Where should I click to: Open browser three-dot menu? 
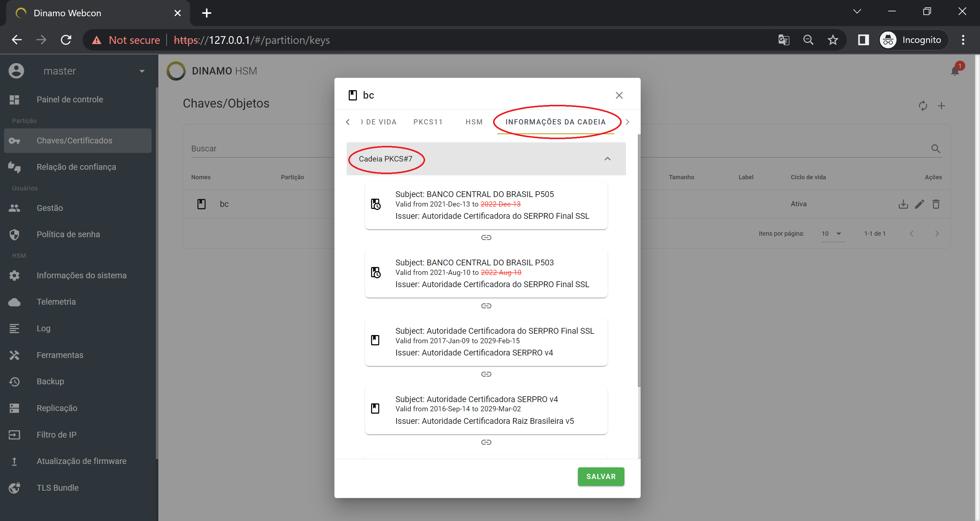(x=963, y=40)
